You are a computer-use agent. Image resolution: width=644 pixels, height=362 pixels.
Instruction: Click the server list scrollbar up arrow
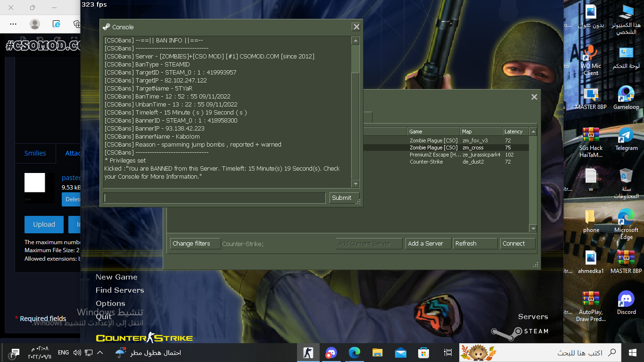533,132
